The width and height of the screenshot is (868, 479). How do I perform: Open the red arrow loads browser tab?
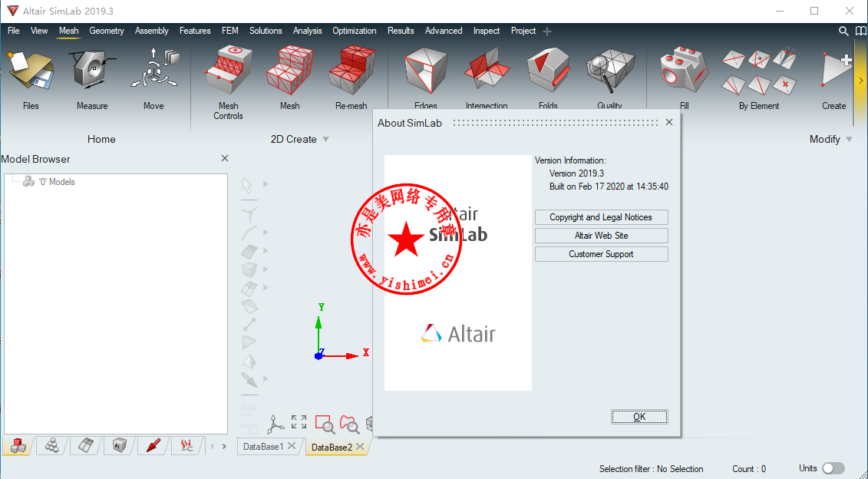click(x=153, y=446)
